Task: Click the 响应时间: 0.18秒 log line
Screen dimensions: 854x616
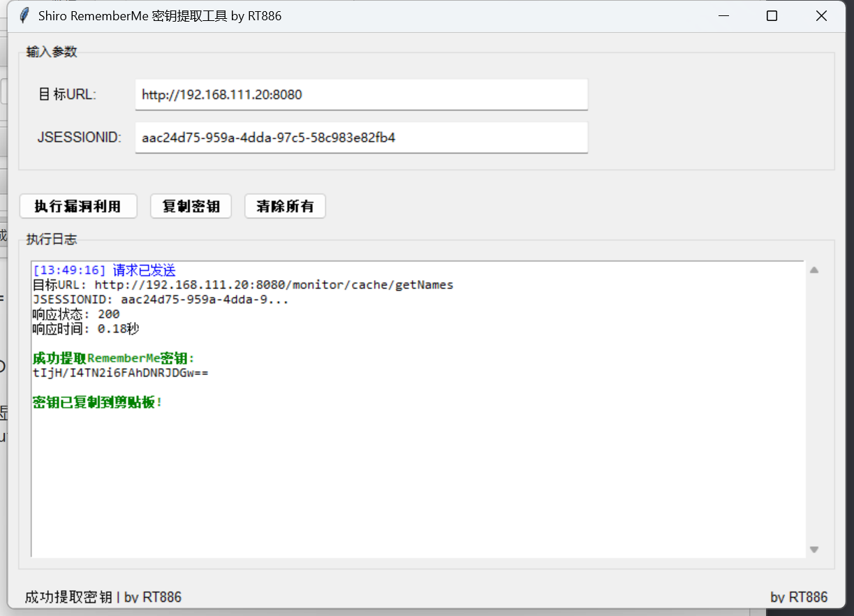Action: 86,329
